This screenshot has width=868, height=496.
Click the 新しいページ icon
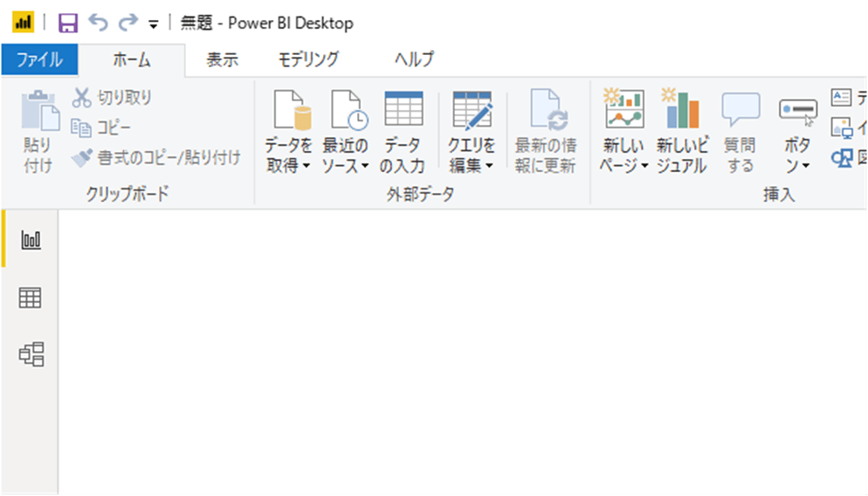pyautogui.click(x=623, y=108)
